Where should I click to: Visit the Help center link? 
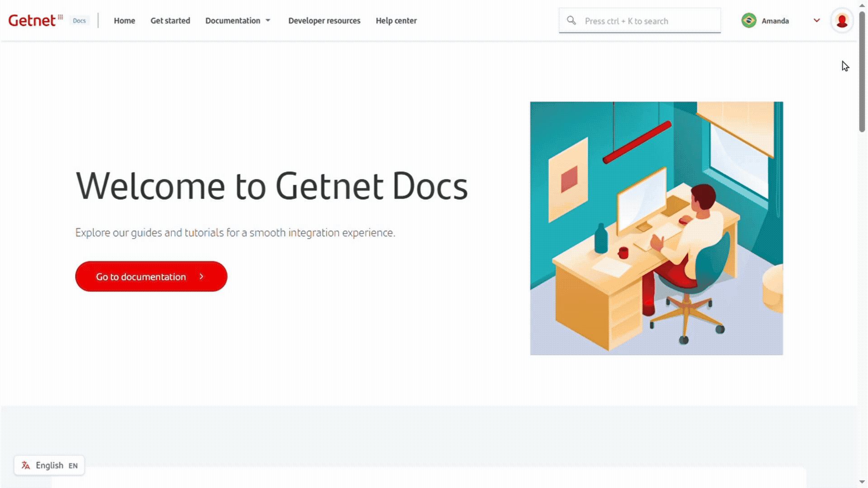[x=396, y=21]
